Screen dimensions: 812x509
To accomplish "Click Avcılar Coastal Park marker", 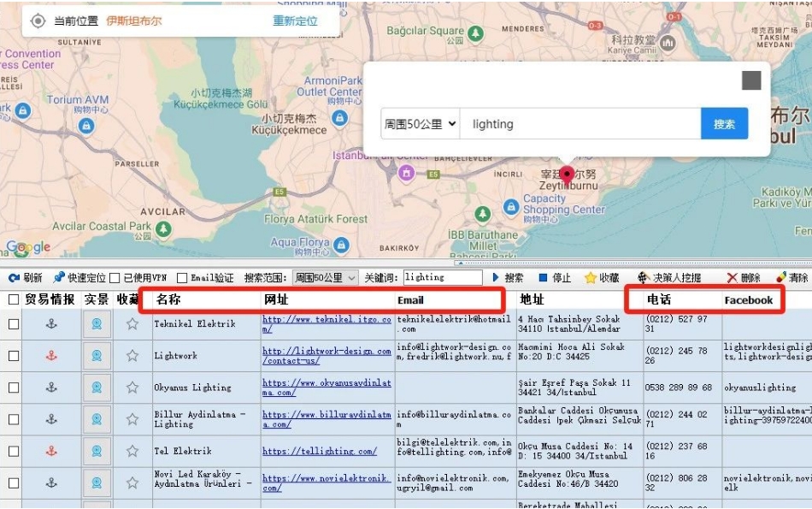I will point(163,228).
